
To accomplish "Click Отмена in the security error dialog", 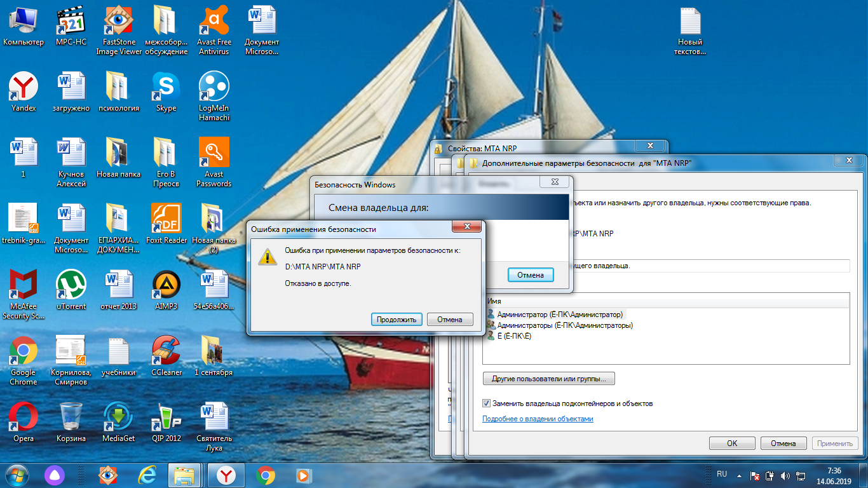I will click(450, 320).
